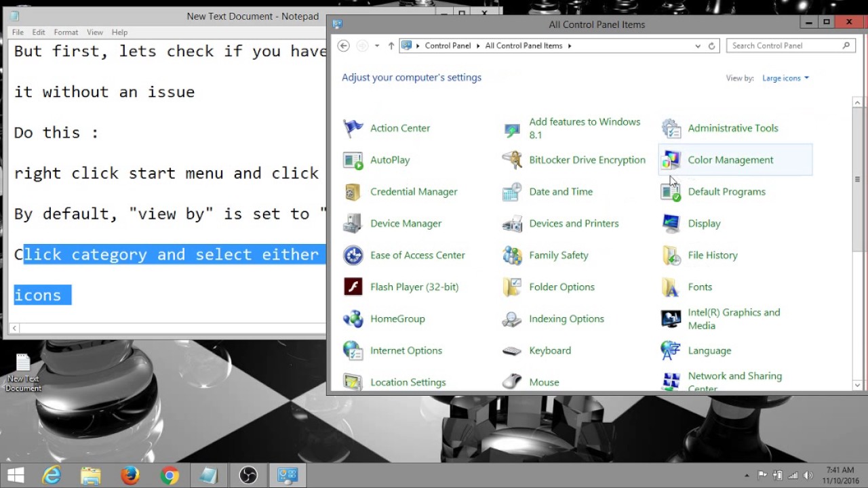This screenshot has width=868, height=488.
Task: Expand chevron after All Control Panel Items
Action: pos(570,46)
